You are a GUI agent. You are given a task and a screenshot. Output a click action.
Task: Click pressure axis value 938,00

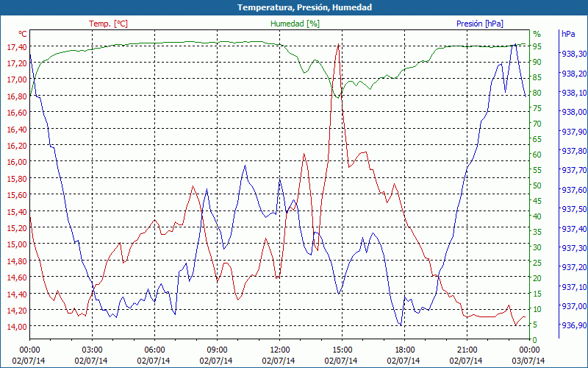point(573,113)
